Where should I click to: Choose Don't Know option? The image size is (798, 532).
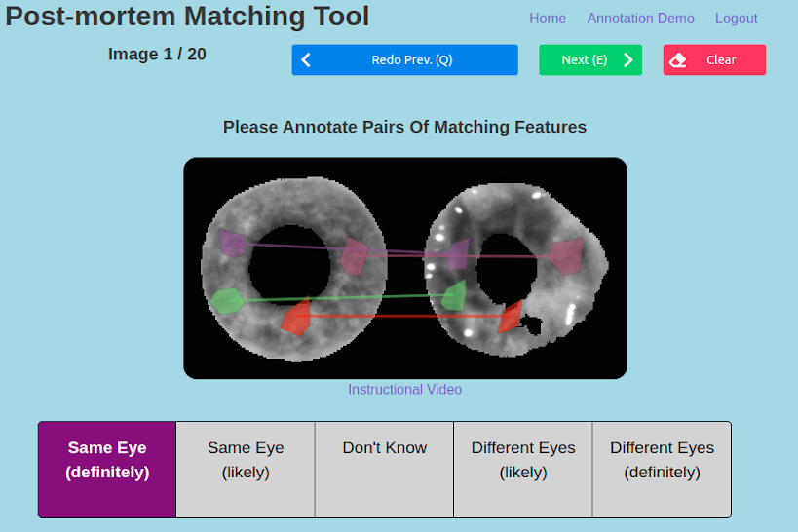(384, 470)
